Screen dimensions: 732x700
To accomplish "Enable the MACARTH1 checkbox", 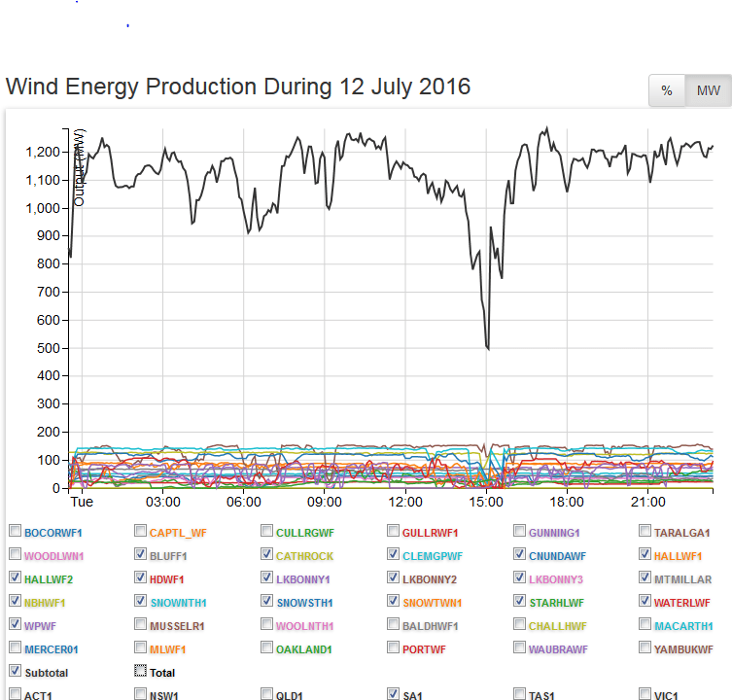I will coord(645,625).
